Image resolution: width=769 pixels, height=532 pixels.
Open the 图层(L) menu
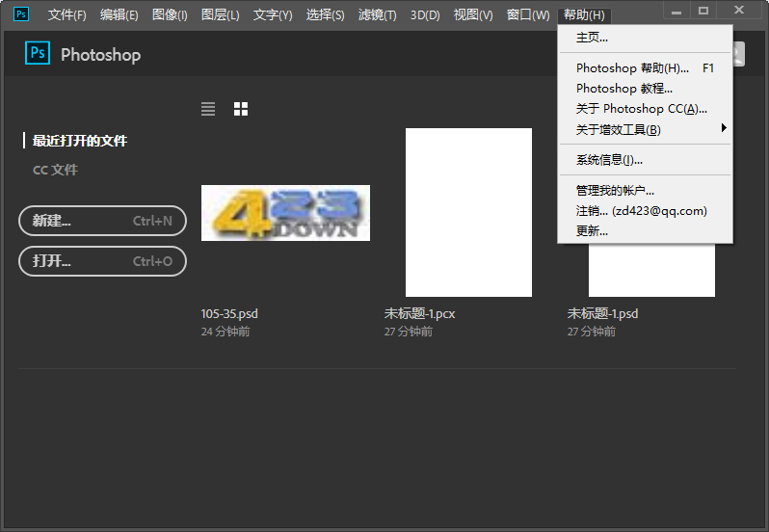(x=221, y=15)
